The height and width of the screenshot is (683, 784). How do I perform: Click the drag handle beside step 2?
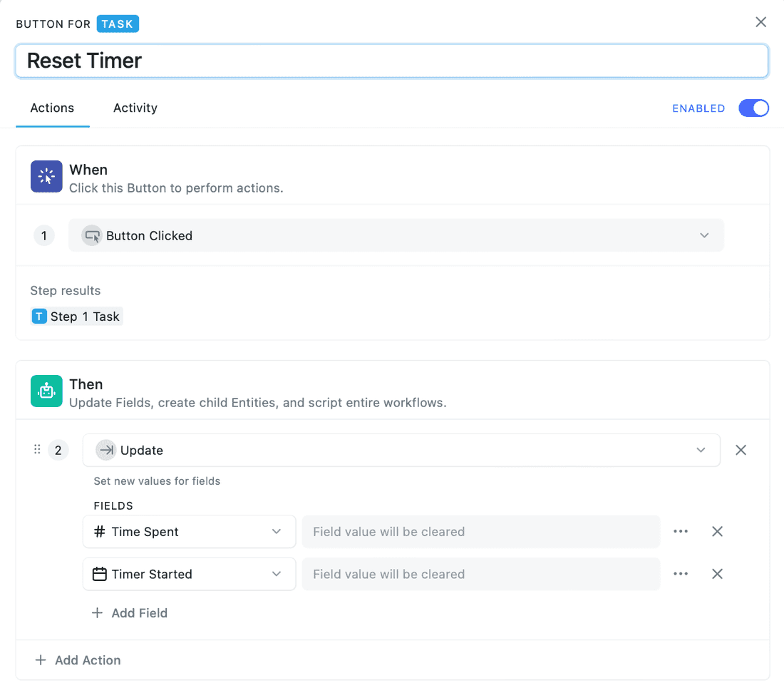tap(37, 450)
